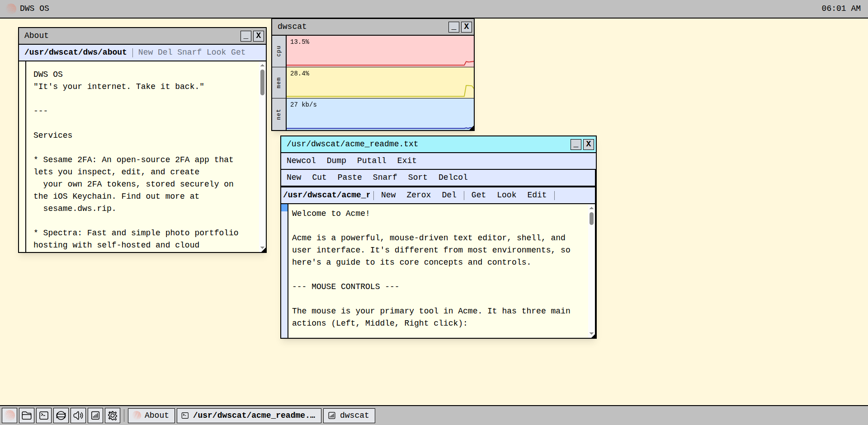Click scroll down arrow in Acme text
868x425 pixels.
591,334
